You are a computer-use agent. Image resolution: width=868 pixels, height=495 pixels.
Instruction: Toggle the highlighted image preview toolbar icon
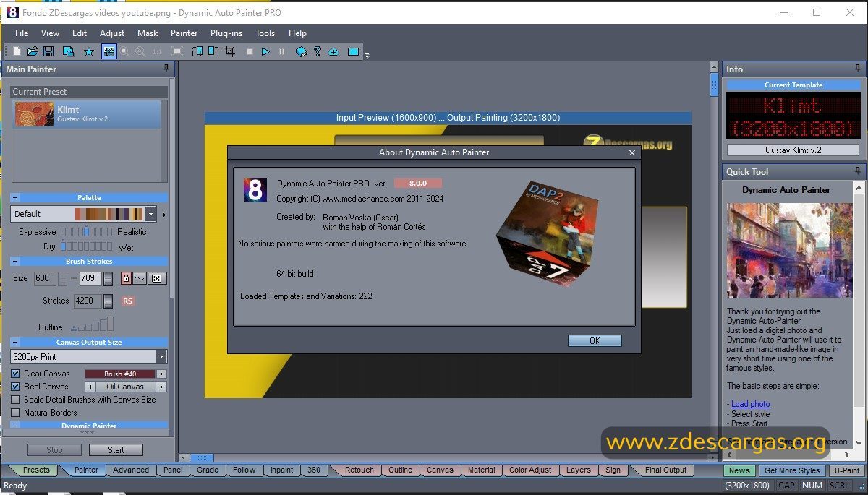coord(109,52)
